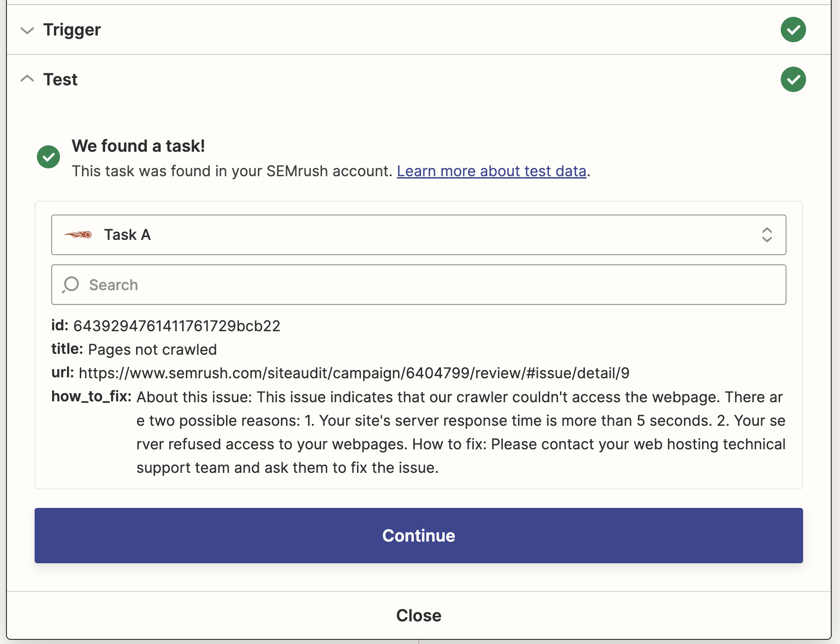Image resolution: width=840 pixels, height=644 pixels.
Task: Click the Trigger section checkmark badge
Action: 793,30
